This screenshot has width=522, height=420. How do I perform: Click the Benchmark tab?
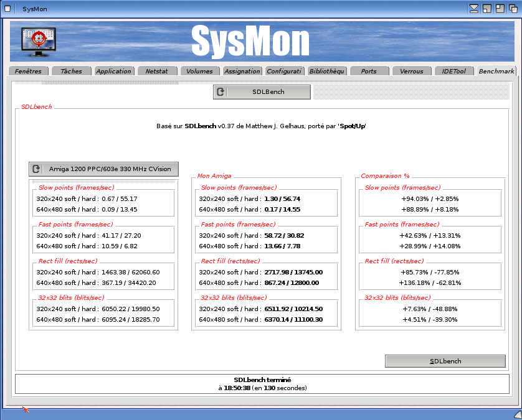[496, 71]
